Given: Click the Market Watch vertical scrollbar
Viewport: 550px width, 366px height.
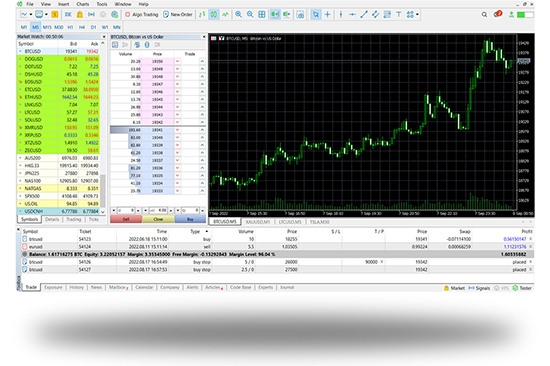Looking at the screenshot, I should [x=103, y=127].
